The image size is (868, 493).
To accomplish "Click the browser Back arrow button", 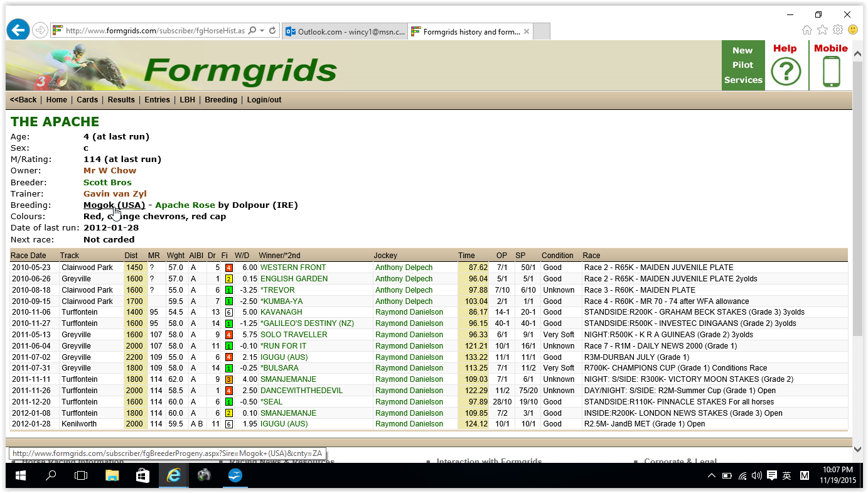I will pyautogui.click(x=19, y=30).
